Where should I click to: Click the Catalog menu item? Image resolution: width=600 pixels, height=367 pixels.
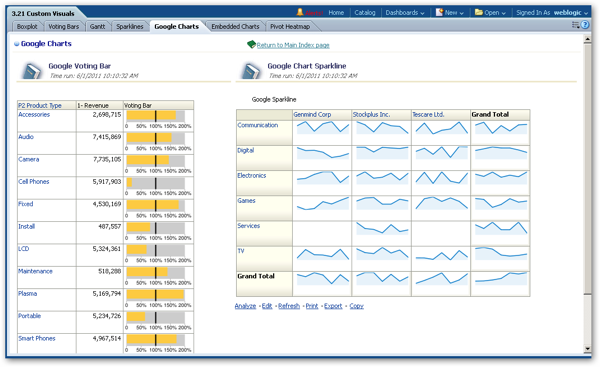365,13
